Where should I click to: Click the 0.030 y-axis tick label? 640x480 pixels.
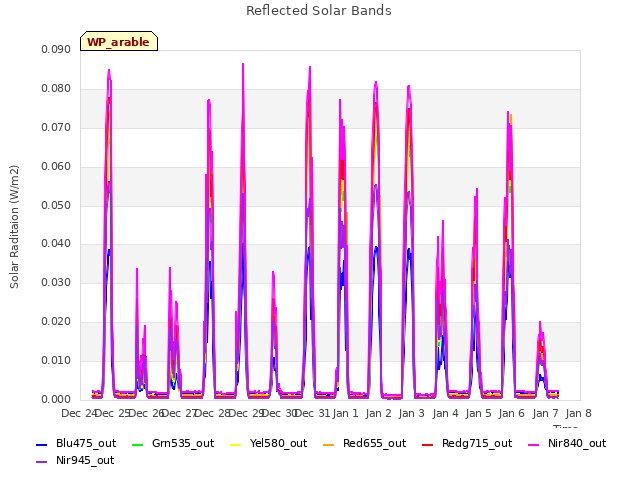tap(56, 282)
